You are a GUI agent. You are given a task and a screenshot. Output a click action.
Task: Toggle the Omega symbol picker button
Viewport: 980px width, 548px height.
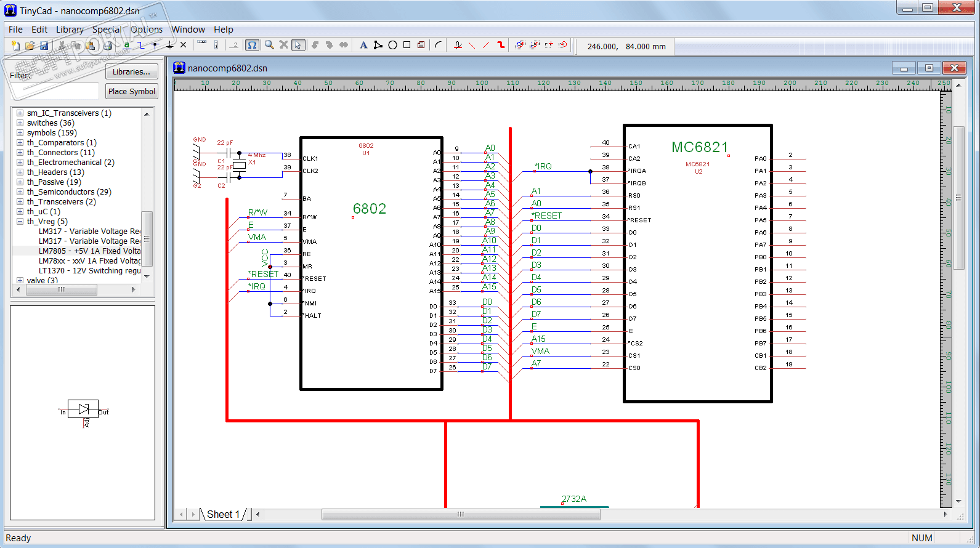point(252,45)
